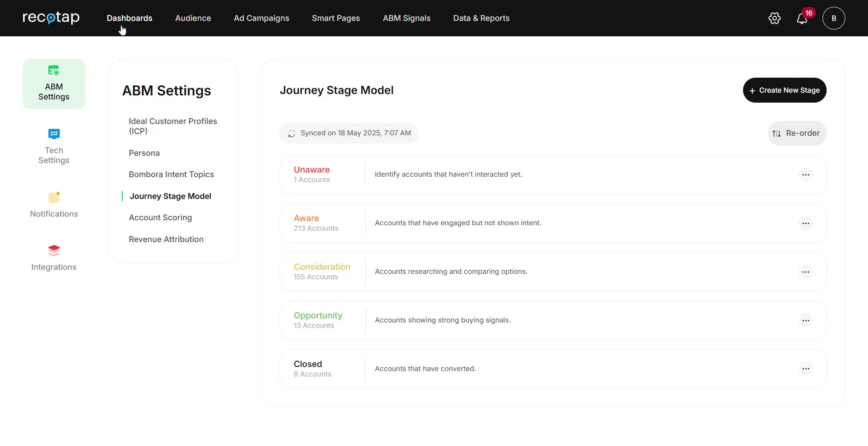The image size is (868, 446).
Task: Select the ABM Settings sidebar icon
Action: (54, 84)
